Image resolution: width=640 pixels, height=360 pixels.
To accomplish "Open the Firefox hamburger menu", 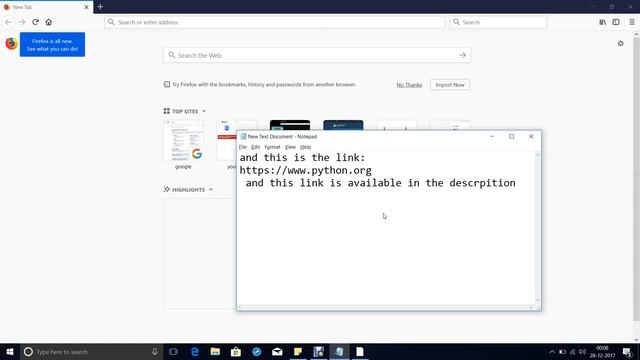I will [631, 22].
